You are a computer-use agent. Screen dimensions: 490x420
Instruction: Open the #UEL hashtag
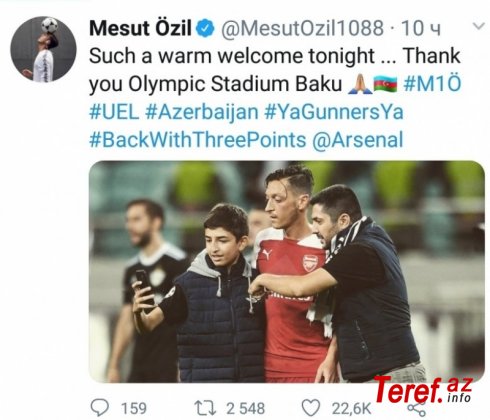(x=114, y=112)
